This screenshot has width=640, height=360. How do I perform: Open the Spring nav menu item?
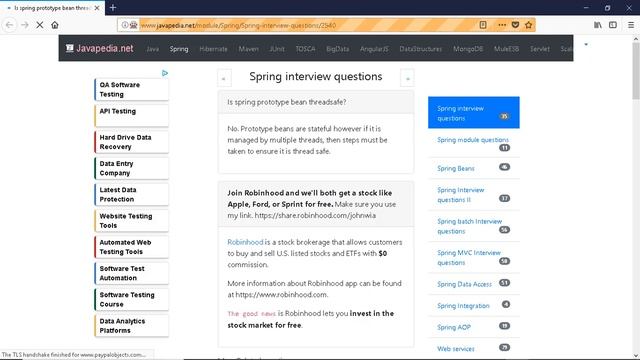[x=179, y=49]
